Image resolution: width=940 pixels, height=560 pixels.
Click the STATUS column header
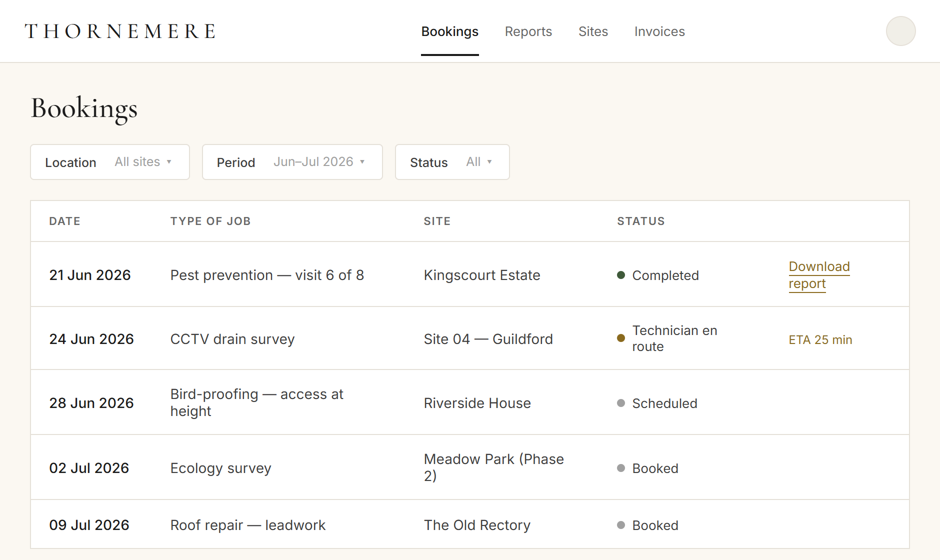tap(640, 221)
